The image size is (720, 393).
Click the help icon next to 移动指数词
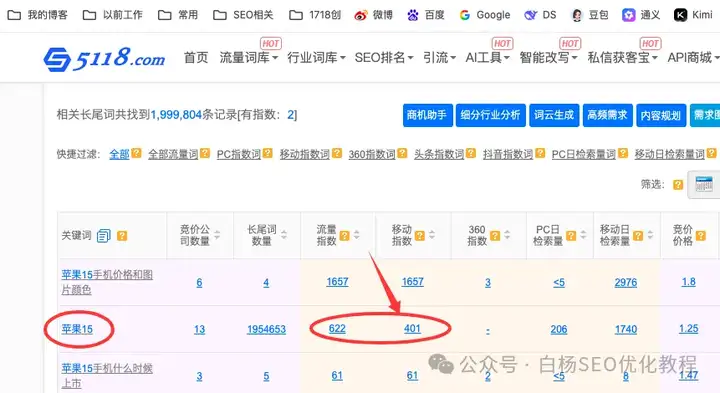[337, 153]
